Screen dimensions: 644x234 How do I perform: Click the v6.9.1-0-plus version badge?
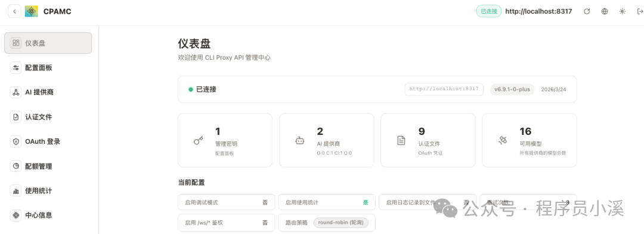pyautogui.click(x=512, y=89)
